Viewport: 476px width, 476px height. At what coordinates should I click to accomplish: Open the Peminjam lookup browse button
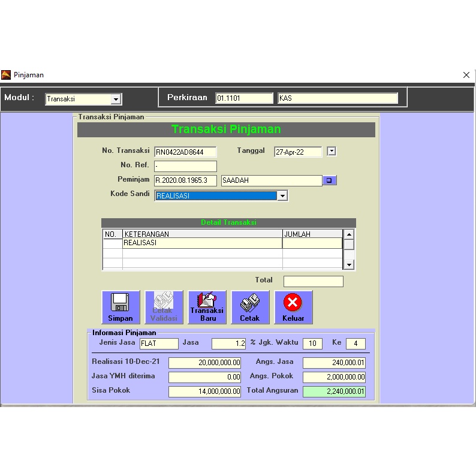(x=329, y=180)
